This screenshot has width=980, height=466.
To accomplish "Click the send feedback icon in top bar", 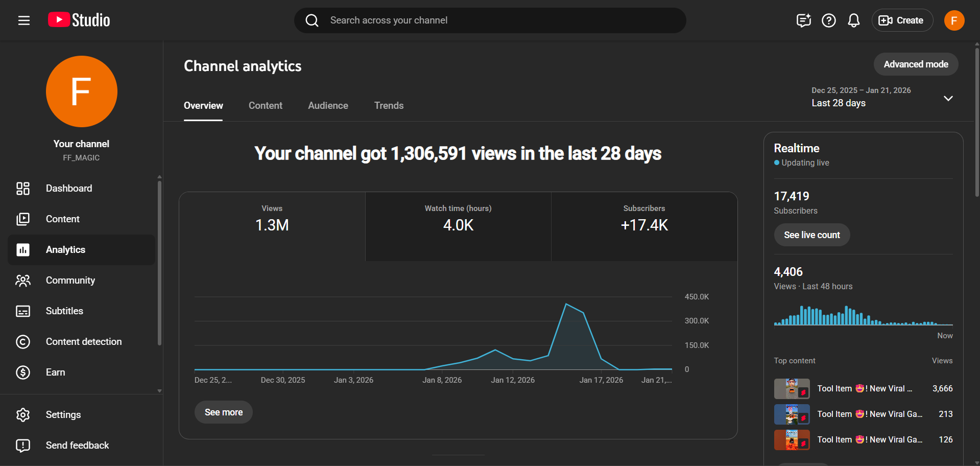I will pyautogui.click(x=803, y=20).
